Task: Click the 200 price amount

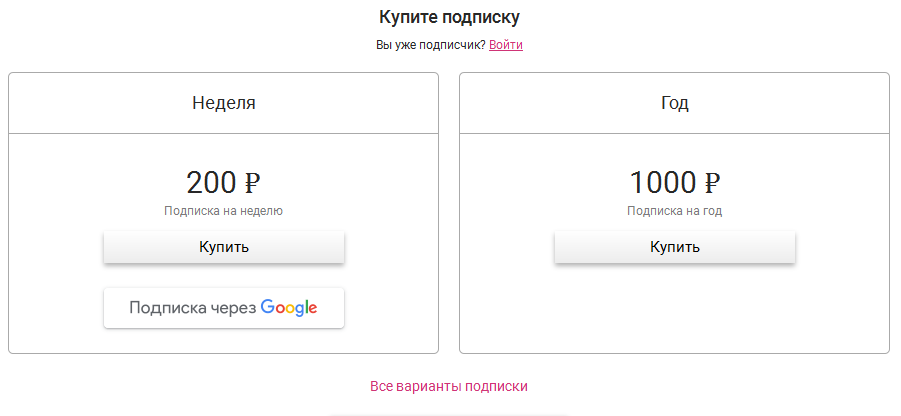Action: [x=211, y=183]
